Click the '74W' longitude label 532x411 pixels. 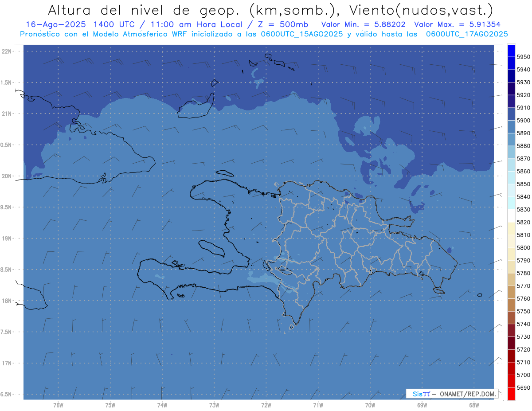coord(162,405)
